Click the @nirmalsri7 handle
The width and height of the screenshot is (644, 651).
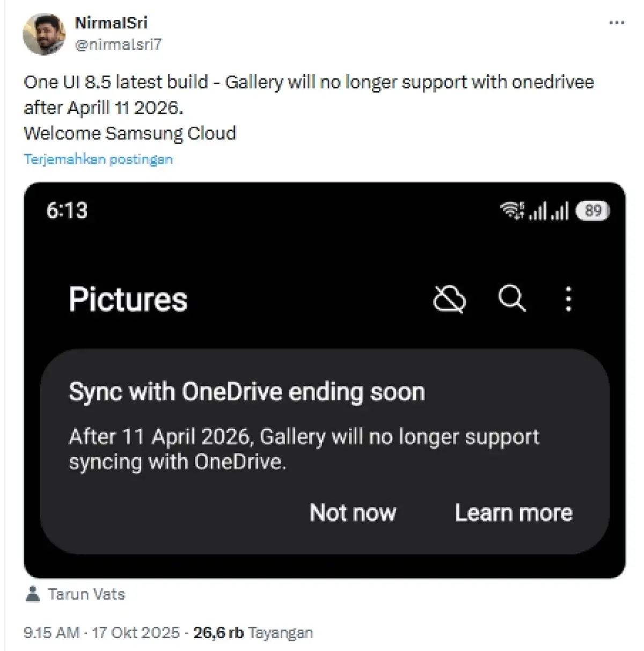[x=118, y=44]
